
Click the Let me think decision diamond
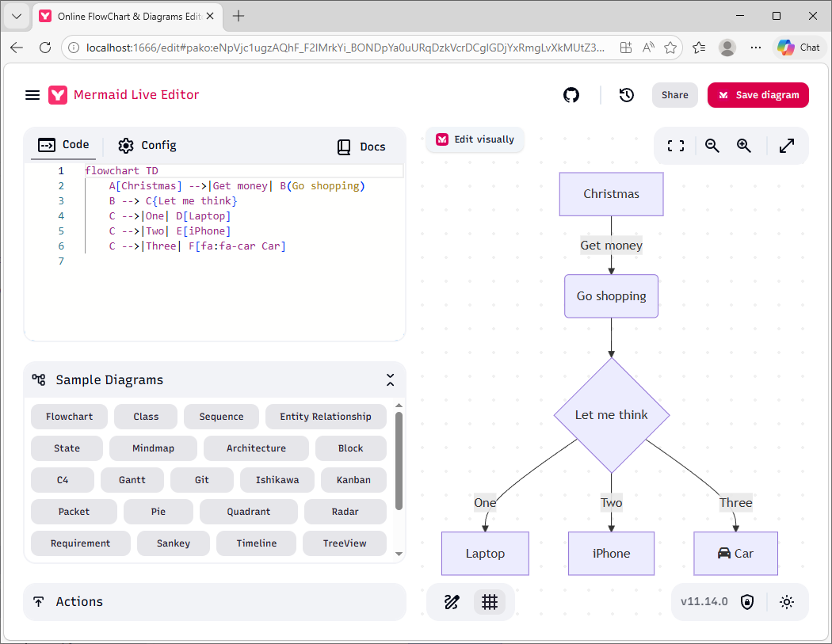[611, 415]
